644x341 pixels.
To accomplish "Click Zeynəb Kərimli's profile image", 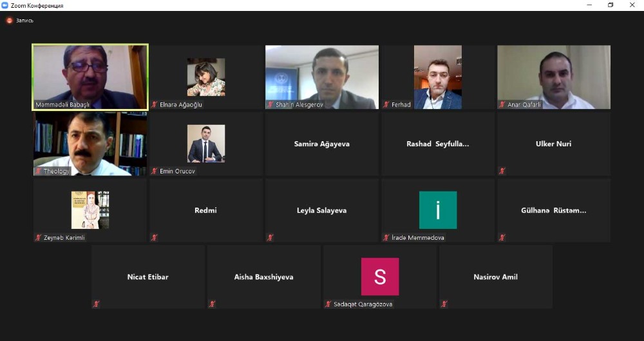I will pyautogui.click(x=90, y=209).
